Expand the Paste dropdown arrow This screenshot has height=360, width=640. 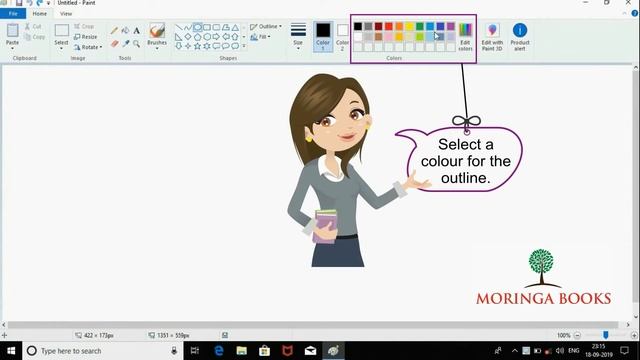[12, 49]
